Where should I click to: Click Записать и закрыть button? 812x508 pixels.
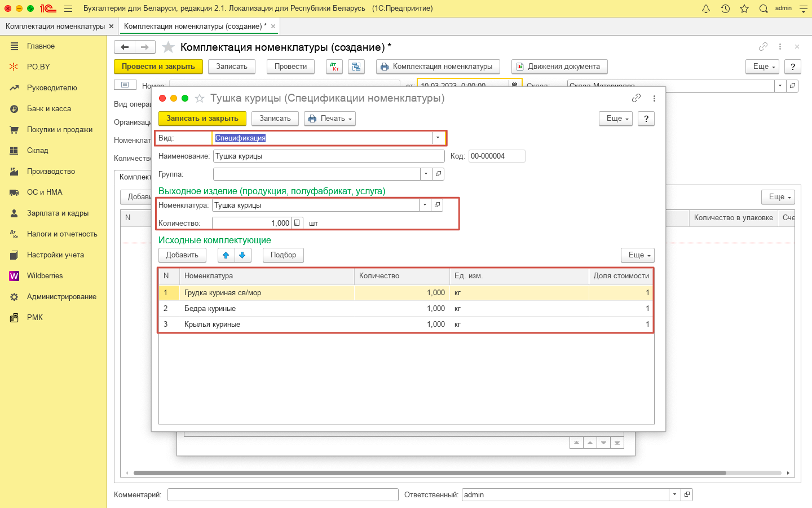pos(202,119)
